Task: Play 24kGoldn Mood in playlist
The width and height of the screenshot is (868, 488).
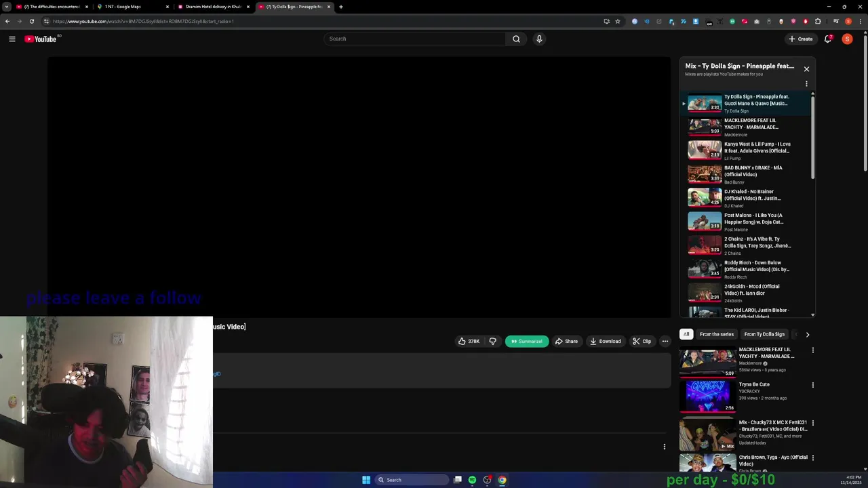Action: (746, 293)
